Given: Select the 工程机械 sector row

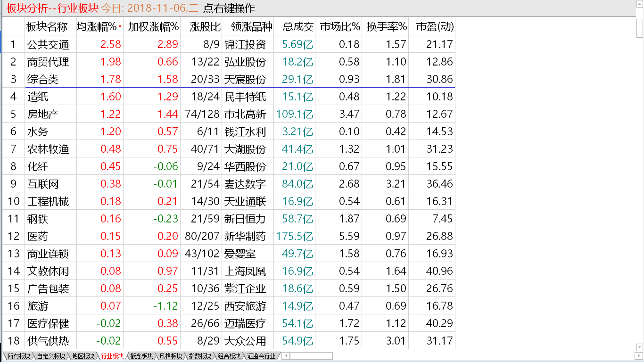Looking at the screenshot, I should coord(229,201).
